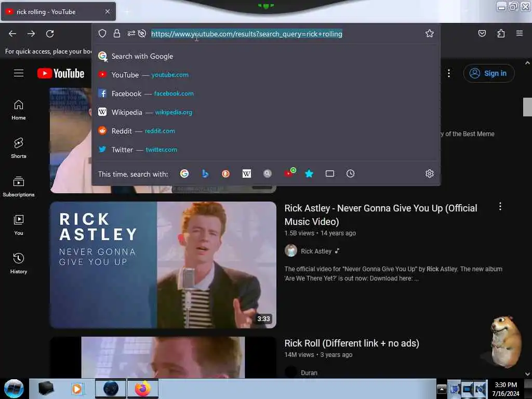Open the Rick Roll Different link thumbnail
The width and height of the screenshot is (532, 399).
click(x=163, y=357)
